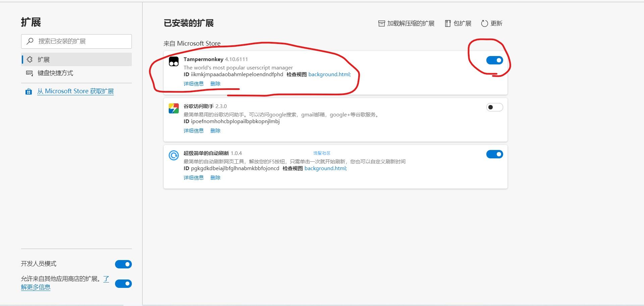
Task: Click the ID text pgkgdkdbeiajlbfglhnabmkbbfojoncd
Action: pyautogui.click(x=235, y=168)
